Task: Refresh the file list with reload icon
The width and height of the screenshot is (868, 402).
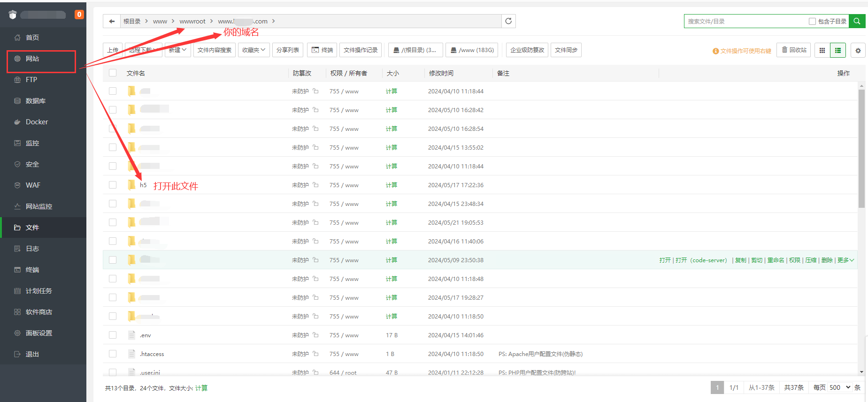Action: [508, 21]
